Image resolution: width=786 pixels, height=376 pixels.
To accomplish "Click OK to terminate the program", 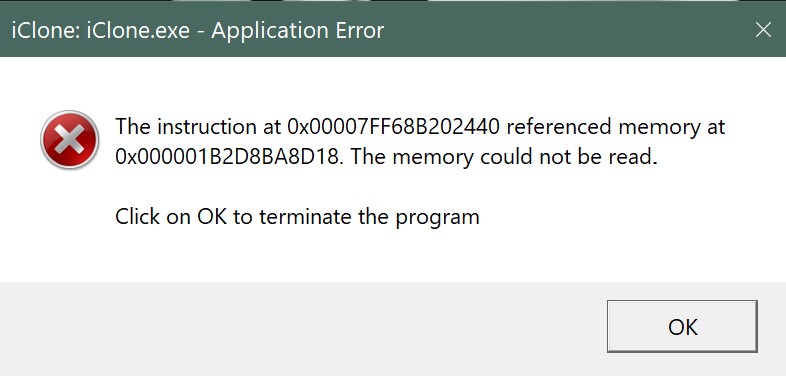I will tap(682, 326).
